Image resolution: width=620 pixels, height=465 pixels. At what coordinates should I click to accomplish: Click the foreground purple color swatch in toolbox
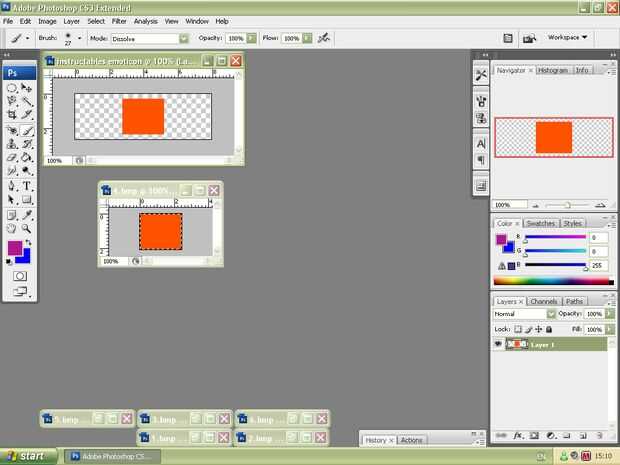(15, 248)
